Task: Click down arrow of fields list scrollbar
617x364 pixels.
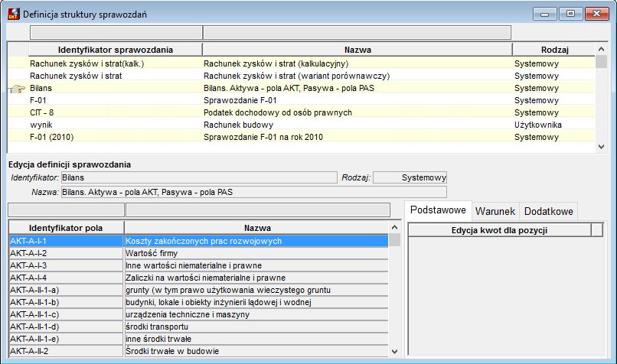Action: pyautogui.click(x=395, y=352)
